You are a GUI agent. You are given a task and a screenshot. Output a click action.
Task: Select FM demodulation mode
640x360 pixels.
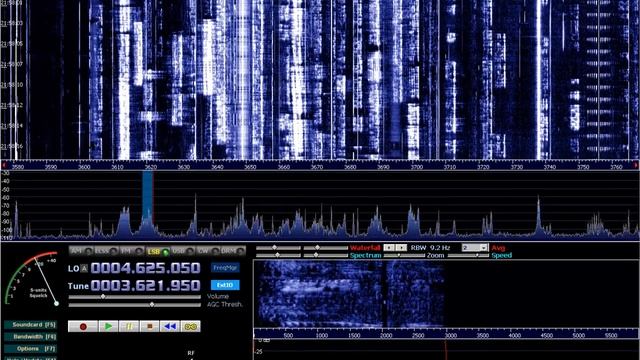pos(131,251)
